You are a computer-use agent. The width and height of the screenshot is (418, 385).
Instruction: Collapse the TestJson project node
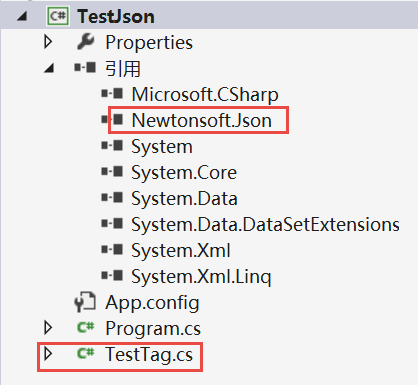(22, 16)
